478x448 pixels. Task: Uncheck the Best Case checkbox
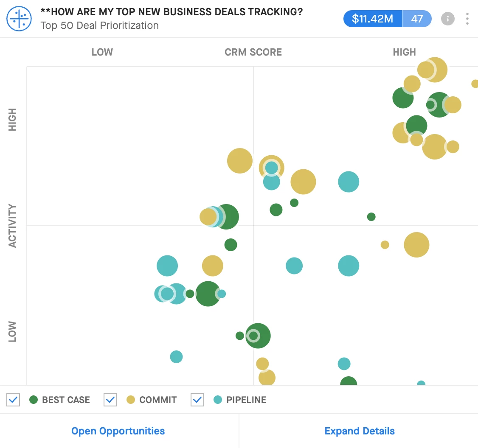click(13, 400)
